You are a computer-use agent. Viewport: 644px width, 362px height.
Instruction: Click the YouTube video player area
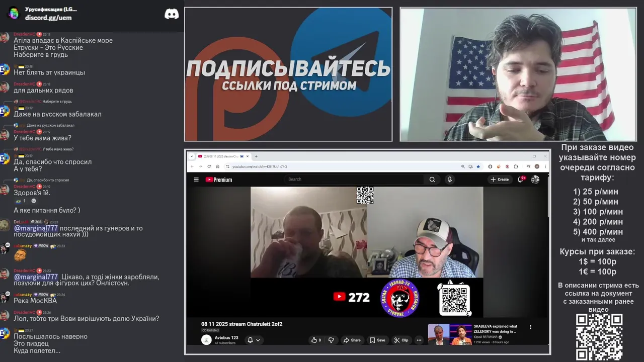pos(367,252)
